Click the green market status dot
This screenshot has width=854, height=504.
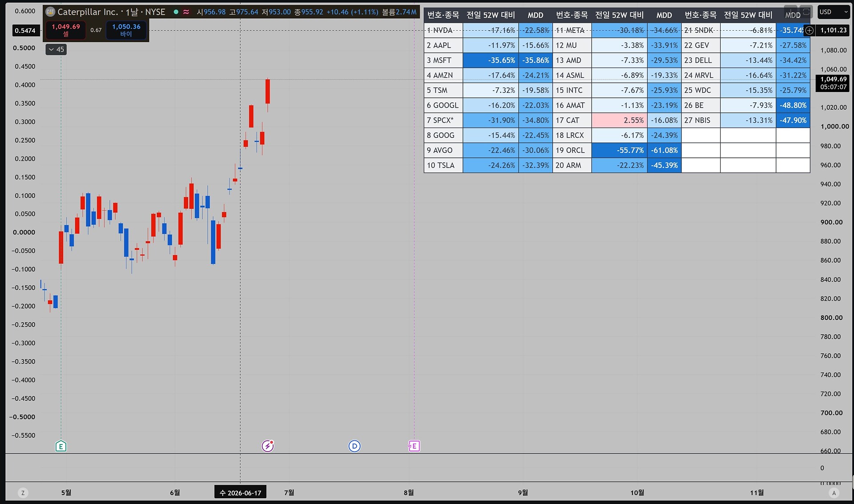tap(176, 12)
